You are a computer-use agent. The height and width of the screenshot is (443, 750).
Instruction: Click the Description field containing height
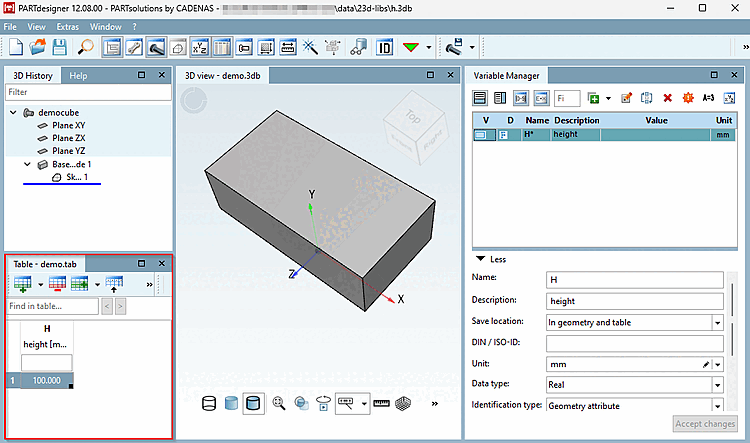(634, 301)
